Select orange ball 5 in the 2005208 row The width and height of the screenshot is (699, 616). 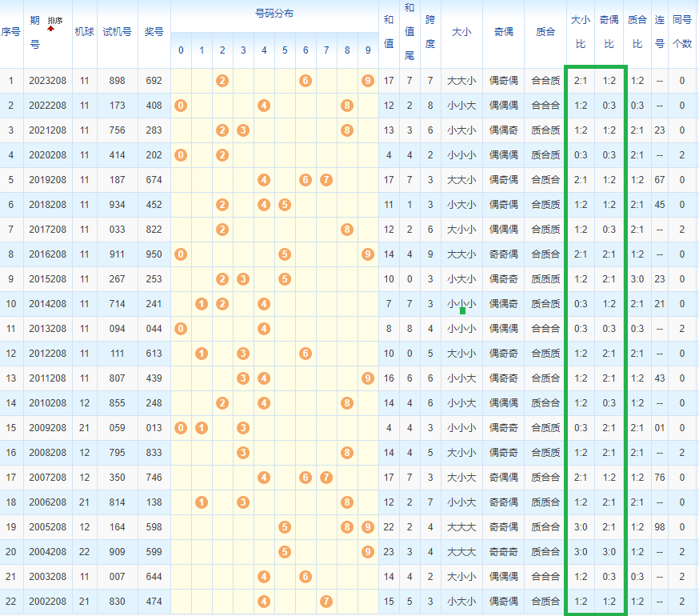click(285, 527)
